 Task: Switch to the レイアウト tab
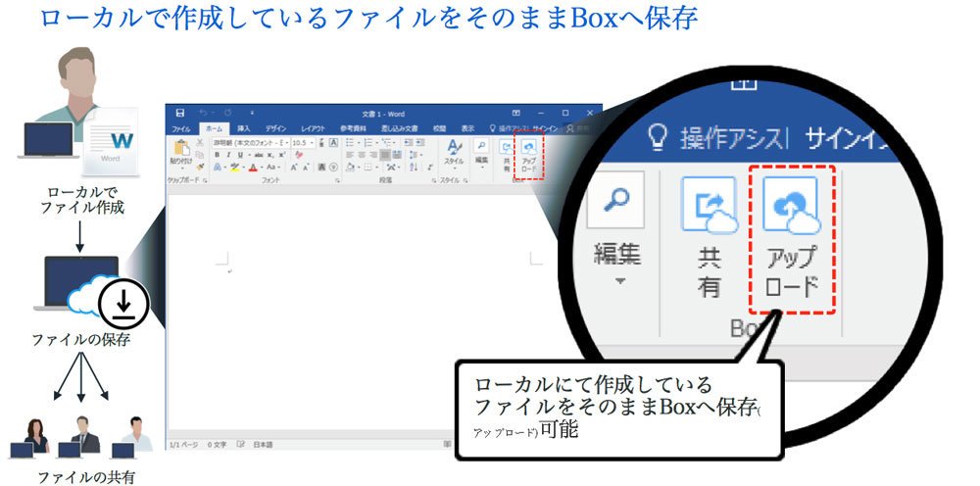click(314, 128)
